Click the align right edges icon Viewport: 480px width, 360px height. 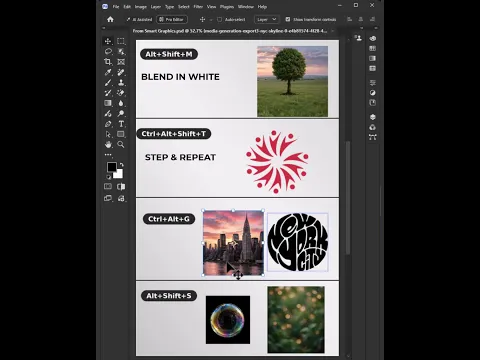pyautogui.click(x=372, y=19)
